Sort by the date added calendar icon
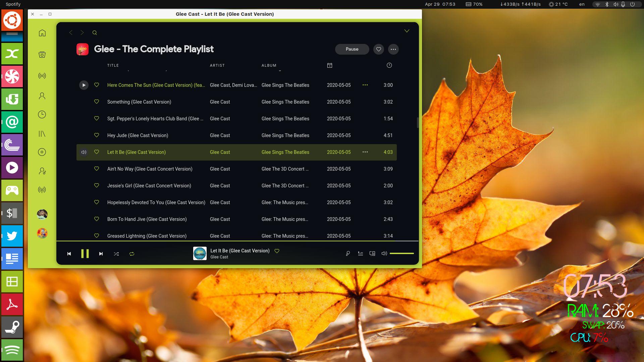The width and height of the screenshot is (644, 362). coord(330,65)
